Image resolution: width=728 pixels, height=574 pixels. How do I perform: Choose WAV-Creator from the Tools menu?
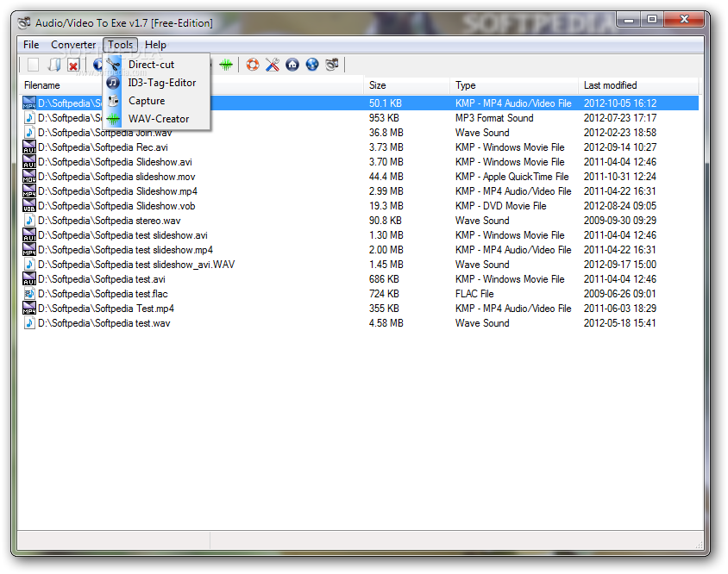pyautogui.click(x=156, y=119)
